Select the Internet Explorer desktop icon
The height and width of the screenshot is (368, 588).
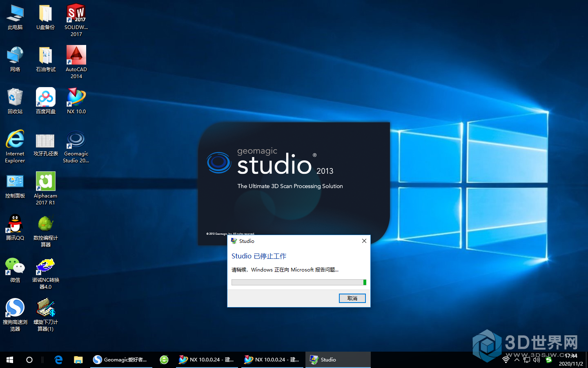click(x=15, y=147)
